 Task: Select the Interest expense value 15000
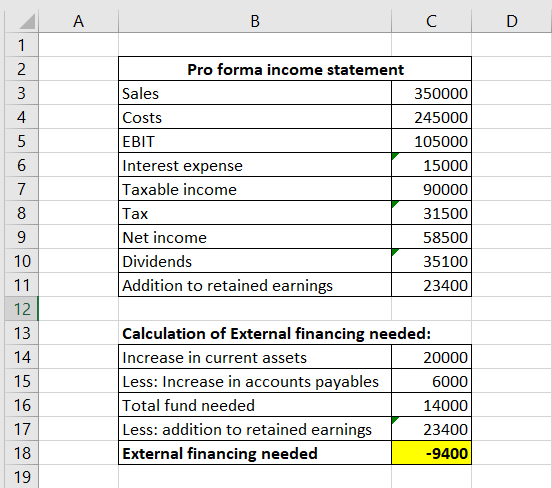tap(431, 165)
